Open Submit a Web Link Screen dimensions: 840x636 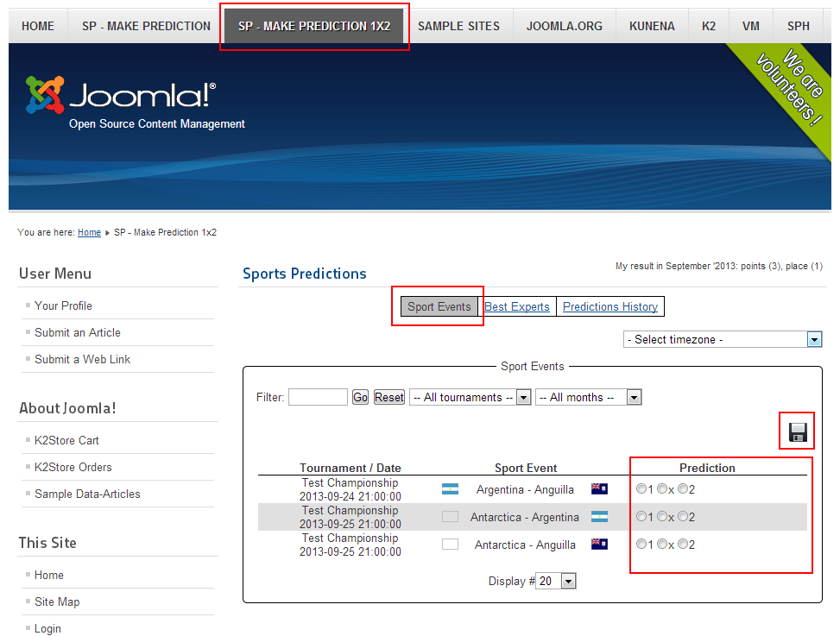pyautogui.click(x=83, y=359)
